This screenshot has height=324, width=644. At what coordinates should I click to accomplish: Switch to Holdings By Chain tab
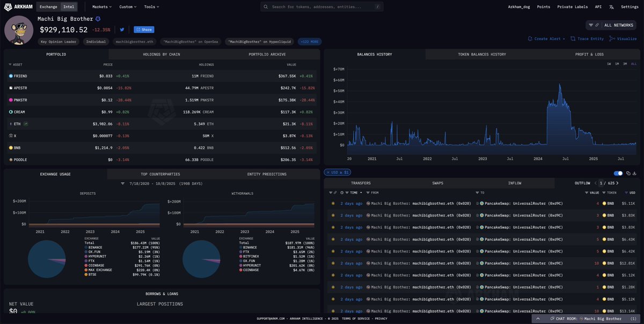[x=161, y=54]
